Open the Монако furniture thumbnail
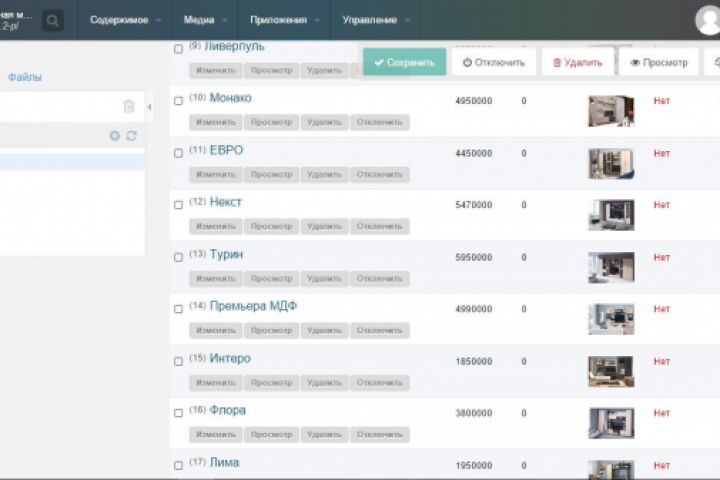 [x=611, y=111]
